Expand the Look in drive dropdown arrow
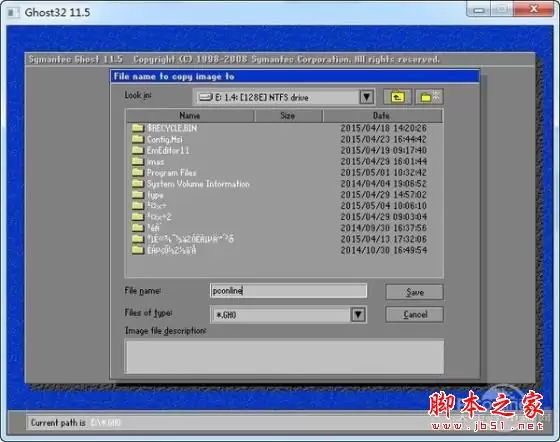The image size is (560, 442). [x=366, y=97]
